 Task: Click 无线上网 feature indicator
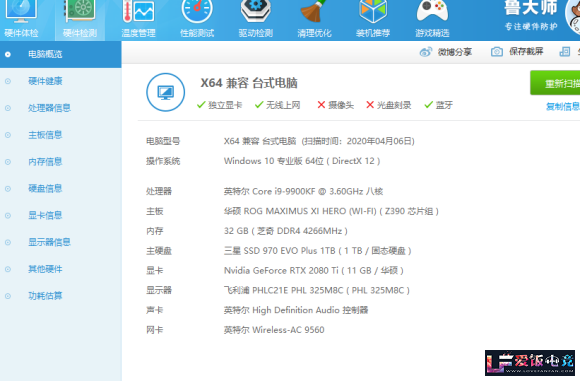click(x=277, y=105)
